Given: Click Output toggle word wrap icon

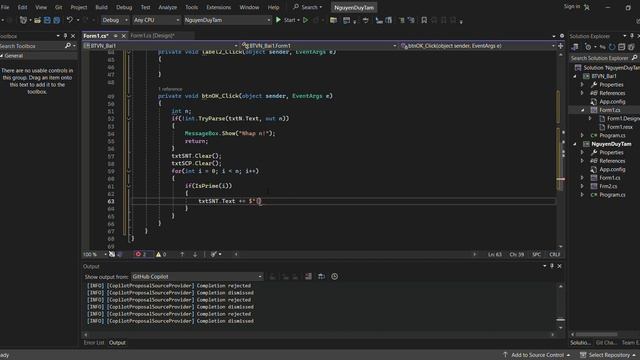Looking at the screenshot, I should click(322, 276).
